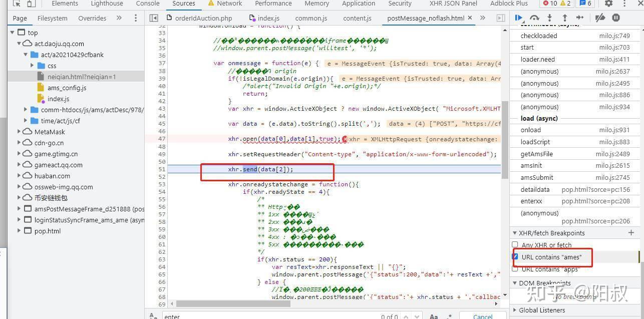Step over next function call
This screenshot has height=319, width=644.
click(x=535, y=18)
